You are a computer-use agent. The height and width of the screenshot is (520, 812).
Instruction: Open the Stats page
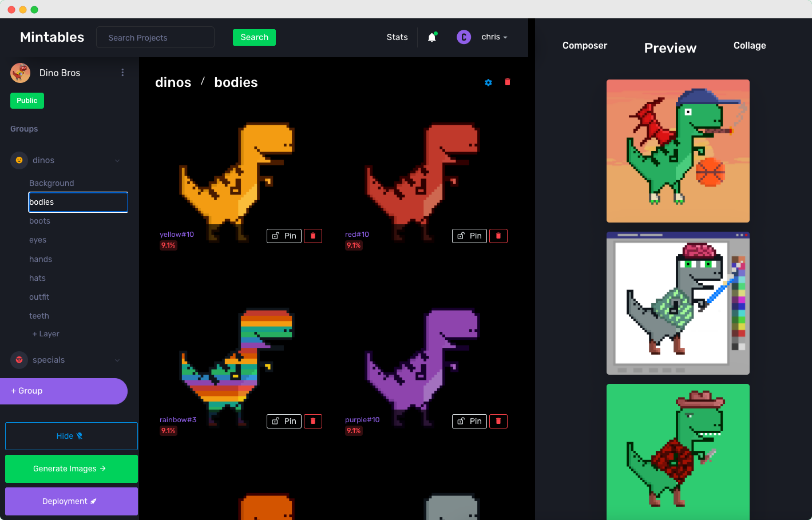(397, 37)
